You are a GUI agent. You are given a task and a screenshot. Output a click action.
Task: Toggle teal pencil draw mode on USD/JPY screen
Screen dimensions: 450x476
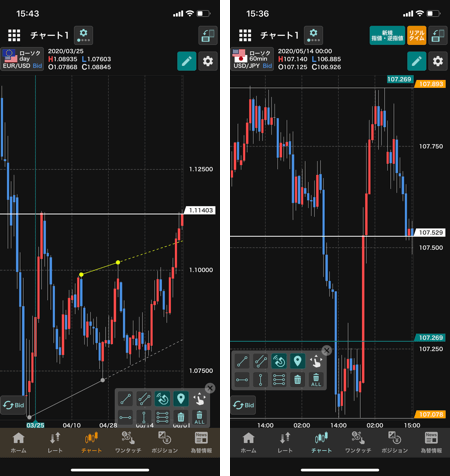[x=417, y=61]
